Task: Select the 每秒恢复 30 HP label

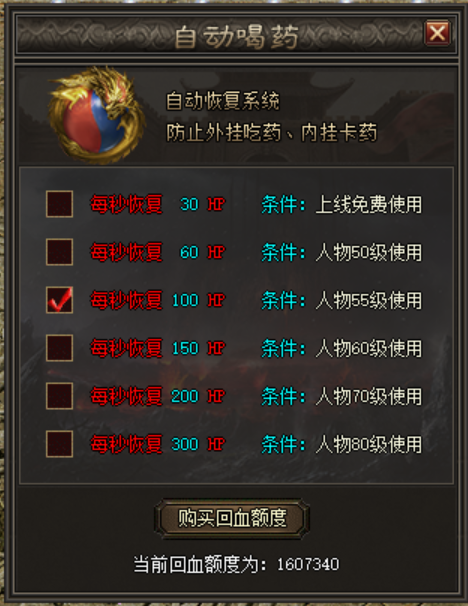Action: [x=158, y=204]
